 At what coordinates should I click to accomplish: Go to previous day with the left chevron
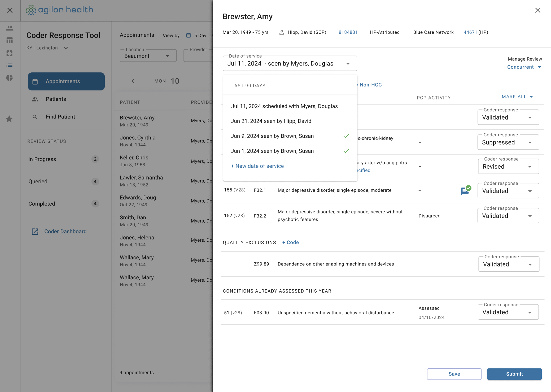click(x=133, y=81)
